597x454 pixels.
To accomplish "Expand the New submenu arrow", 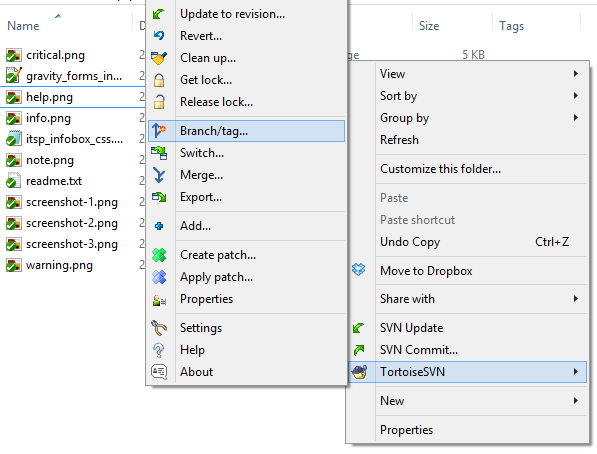I will [576, 400].
